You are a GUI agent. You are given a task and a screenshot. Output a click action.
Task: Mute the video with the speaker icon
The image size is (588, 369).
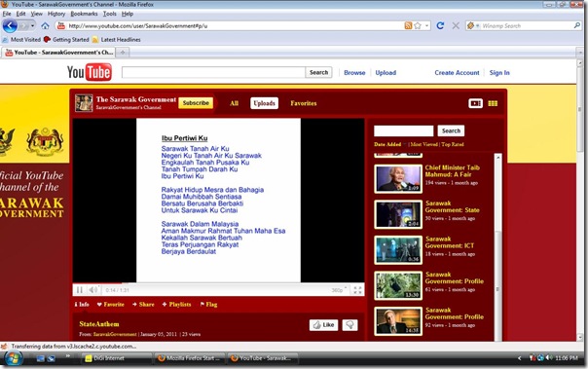pyautogui.click(x=93, y=290)
